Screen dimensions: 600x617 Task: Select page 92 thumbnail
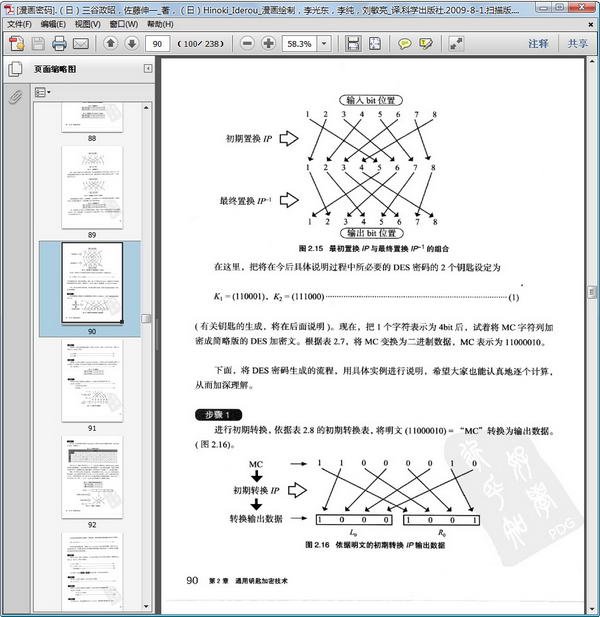point(92,477)
